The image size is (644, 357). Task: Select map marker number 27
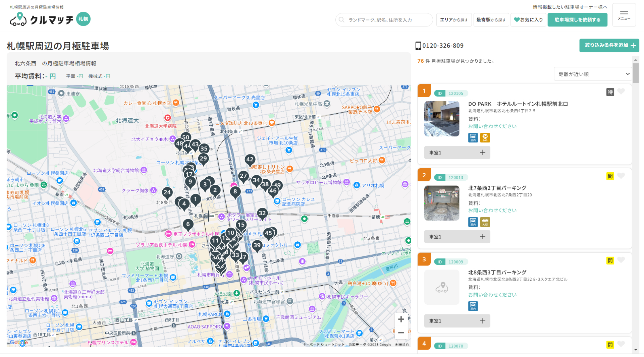(x=243, y=176)
